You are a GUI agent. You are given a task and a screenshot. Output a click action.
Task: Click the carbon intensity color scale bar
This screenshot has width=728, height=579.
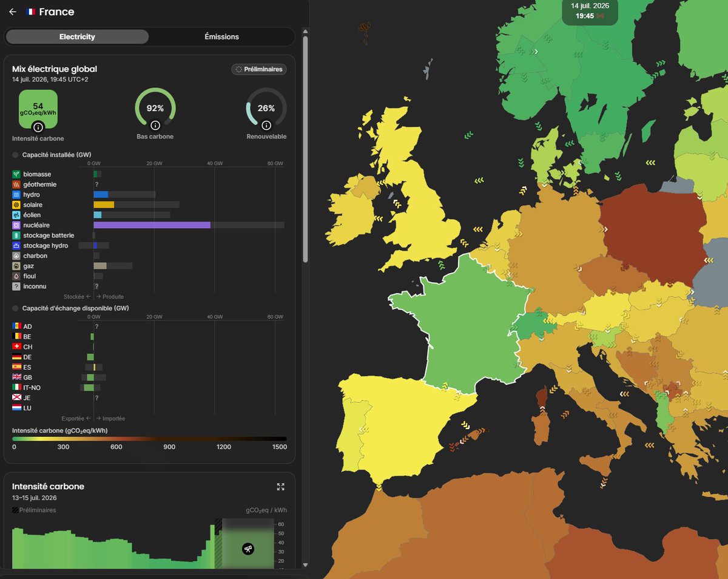149,438
